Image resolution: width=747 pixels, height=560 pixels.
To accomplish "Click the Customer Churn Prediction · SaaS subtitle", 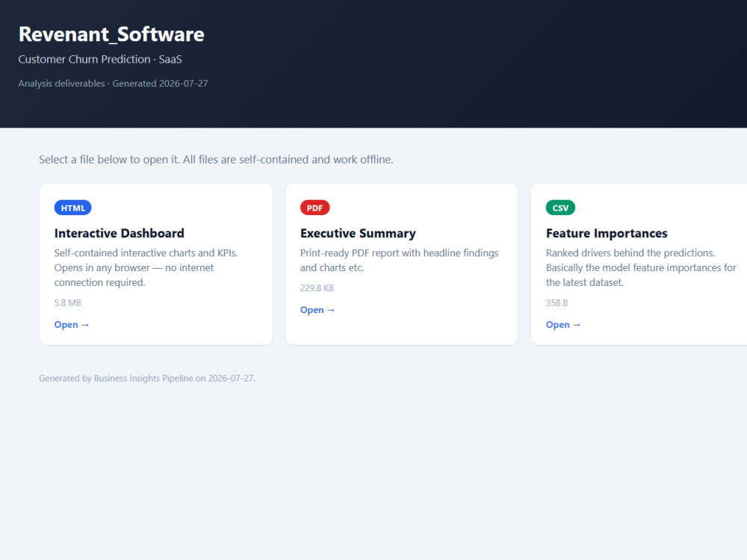I will [x=100, y=60].
